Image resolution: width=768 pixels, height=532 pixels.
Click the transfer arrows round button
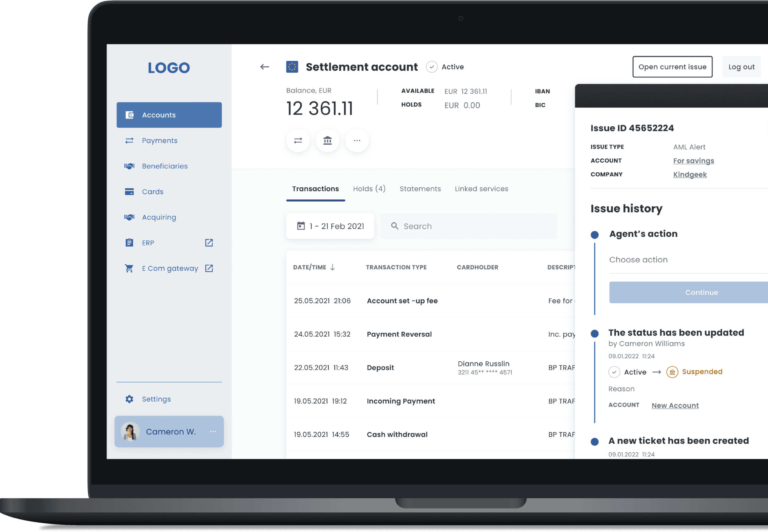point(298,141)
